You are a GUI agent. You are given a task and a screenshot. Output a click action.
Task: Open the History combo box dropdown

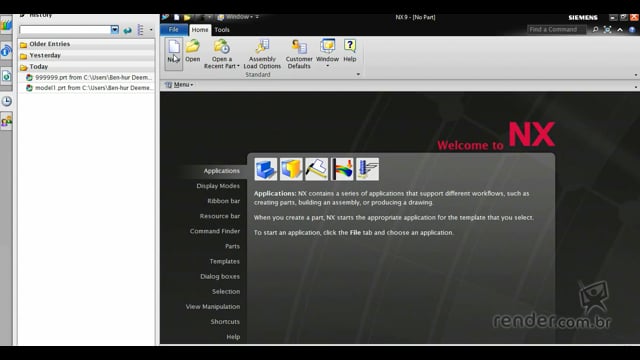point(115,30)
